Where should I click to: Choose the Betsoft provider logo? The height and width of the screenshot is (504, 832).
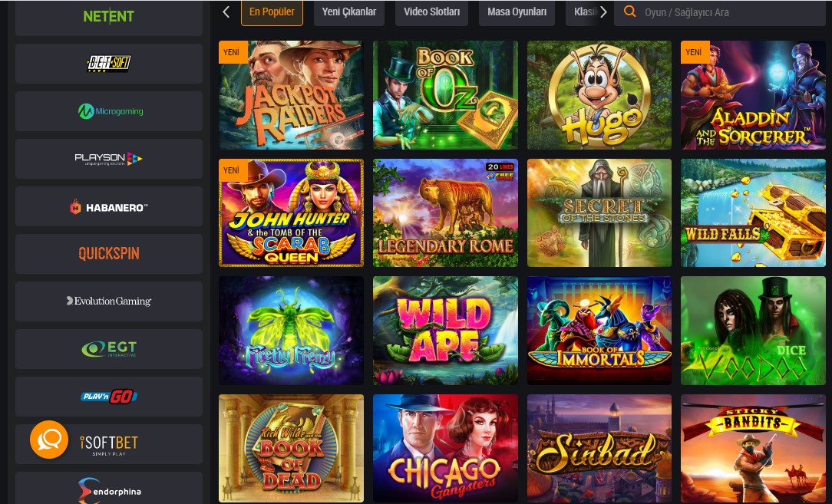[109, 64]
